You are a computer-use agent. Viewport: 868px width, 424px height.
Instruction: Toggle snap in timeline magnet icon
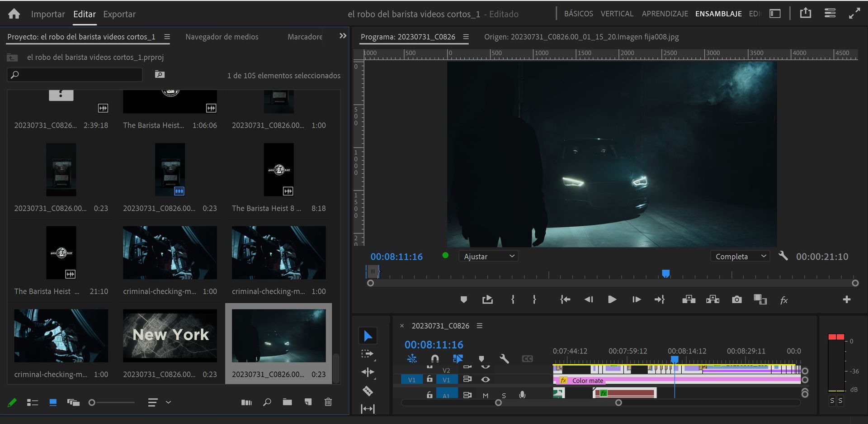pyautogui.click(x=435, y=359)
